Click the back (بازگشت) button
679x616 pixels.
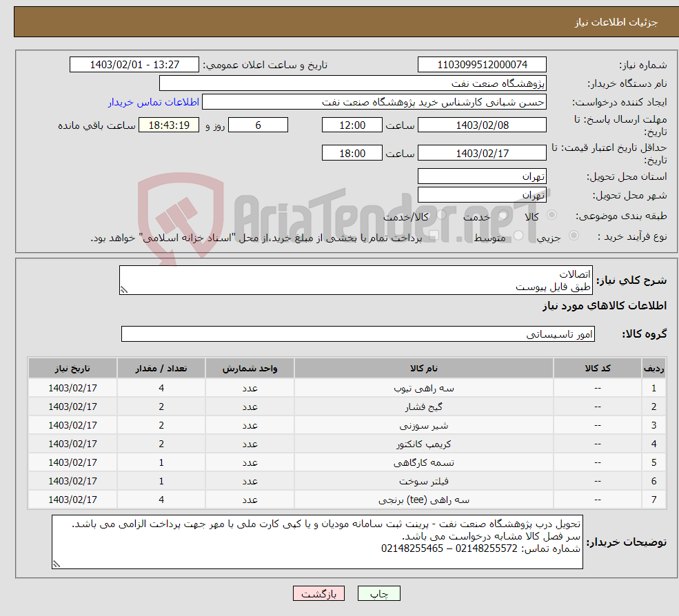click(318, 593)
